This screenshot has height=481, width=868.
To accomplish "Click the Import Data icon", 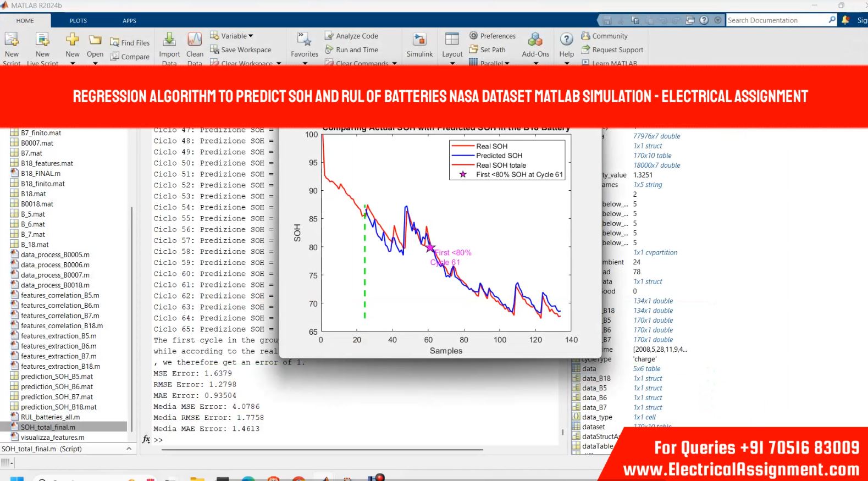I will click(x=169, y=40).
